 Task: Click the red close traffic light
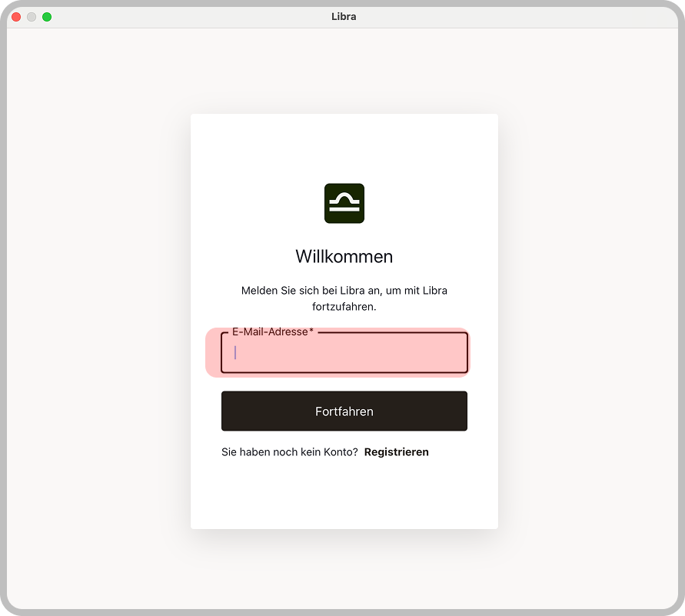(15, 16)
